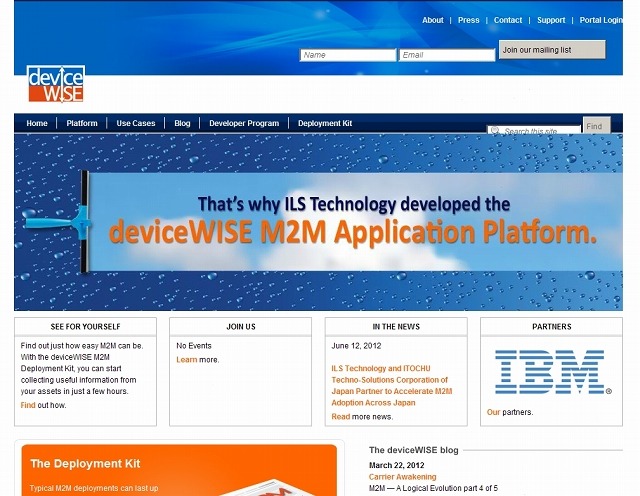Click Join our mailing list button
This screenshot has width=640, height=496.
click(552, 50)
